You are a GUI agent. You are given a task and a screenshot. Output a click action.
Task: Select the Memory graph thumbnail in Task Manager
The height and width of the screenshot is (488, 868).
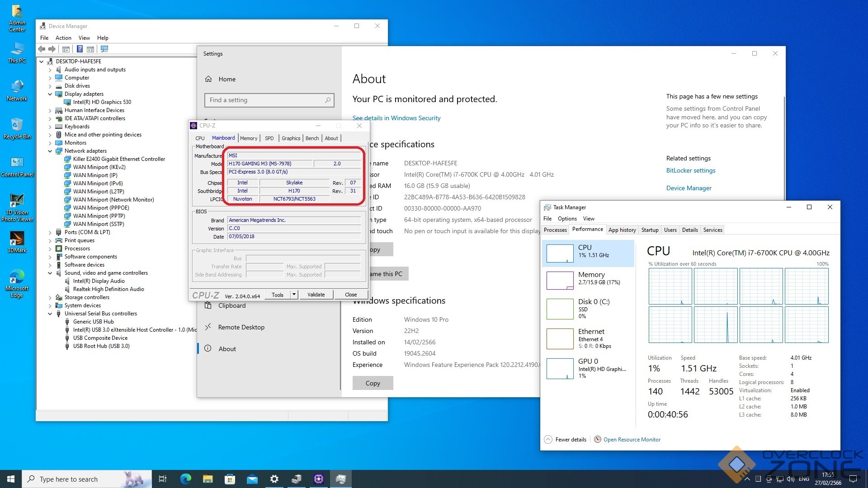pyautogui.click(x=560, y=280)
